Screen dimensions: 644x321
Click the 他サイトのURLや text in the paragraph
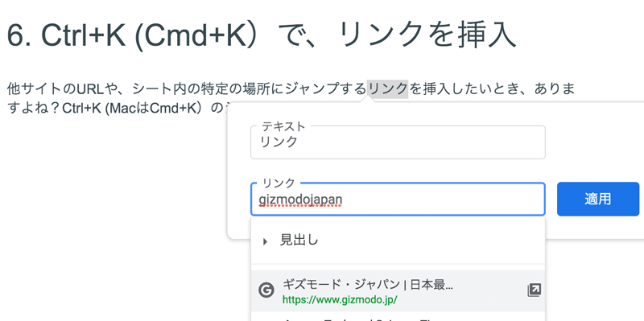(59, 88)
